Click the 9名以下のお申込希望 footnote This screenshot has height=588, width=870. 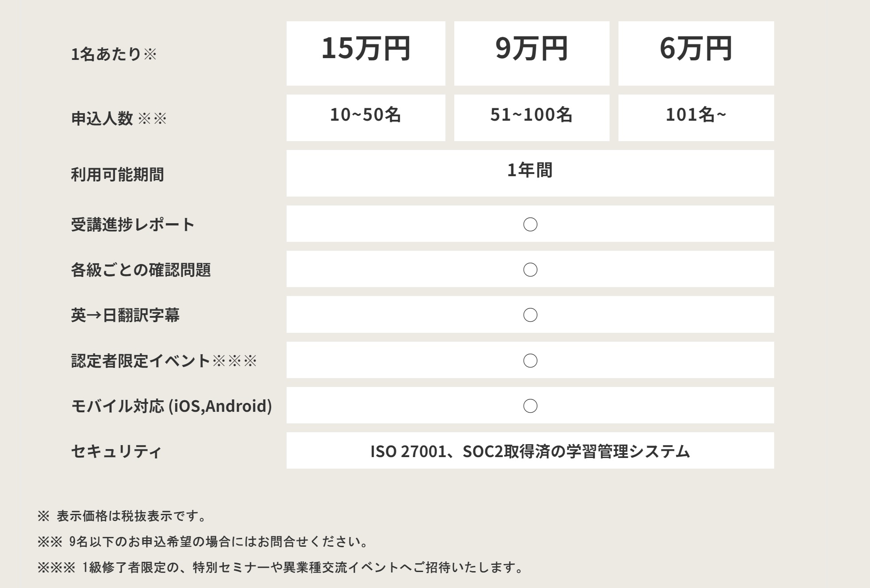click(203, 541)
